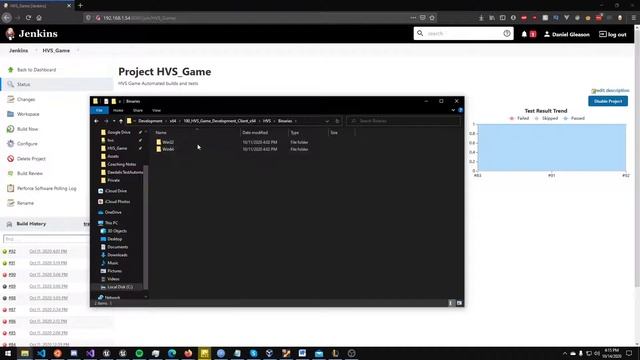Click the Back to Dashboard icon
Screen dimensions: 640x360
(11, 70)
